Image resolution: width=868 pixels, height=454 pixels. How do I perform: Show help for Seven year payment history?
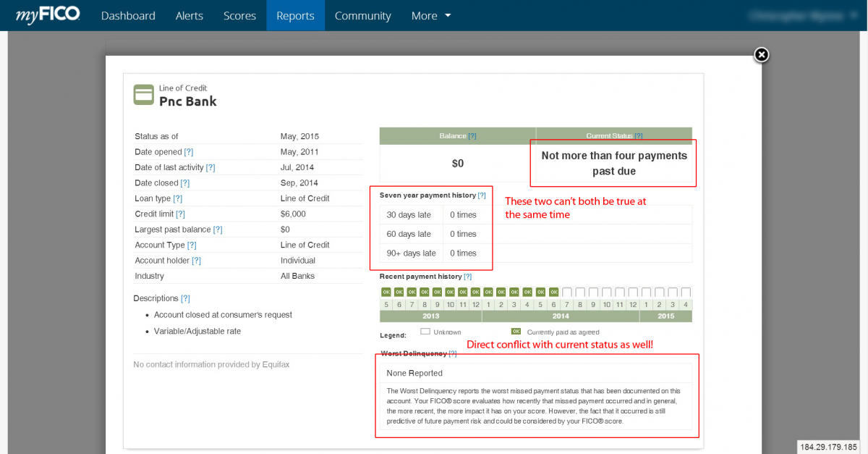(x=482, y=196)
